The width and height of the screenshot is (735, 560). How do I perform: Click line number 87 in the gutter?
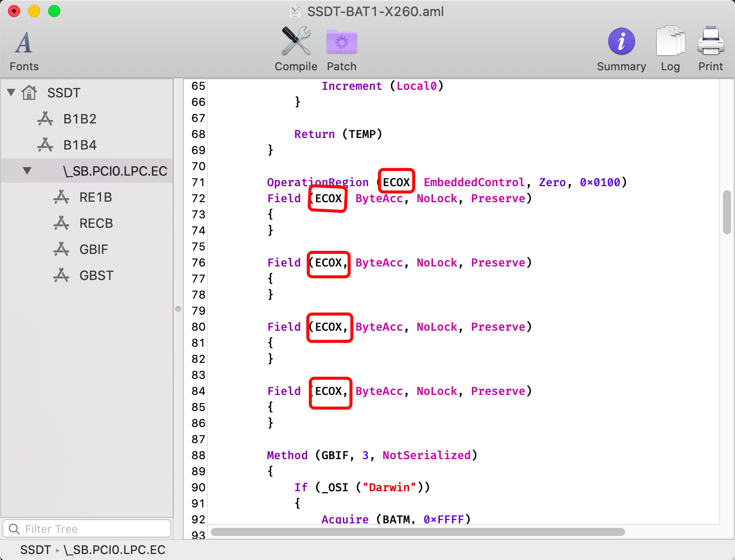(198, 439)
